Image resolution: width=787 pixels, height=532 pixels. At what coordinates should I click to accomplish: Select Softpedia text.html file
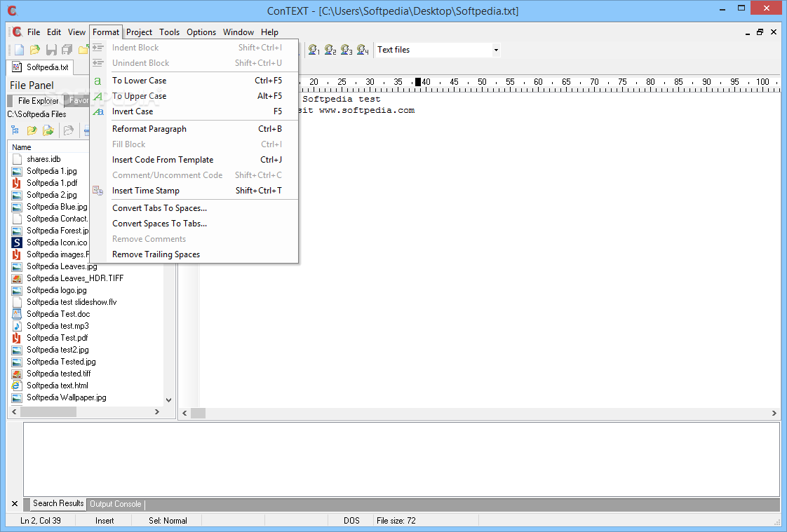pos(58,386)
